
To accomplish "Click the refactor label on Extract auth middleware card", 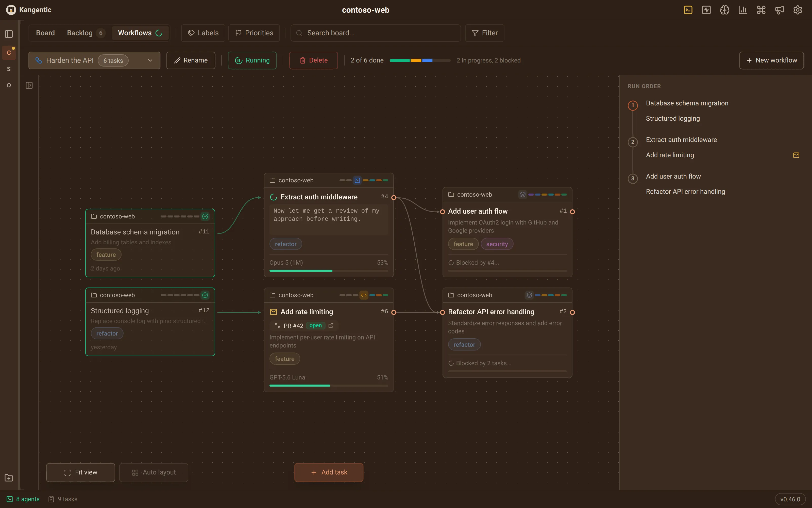I will click(285, 244).
